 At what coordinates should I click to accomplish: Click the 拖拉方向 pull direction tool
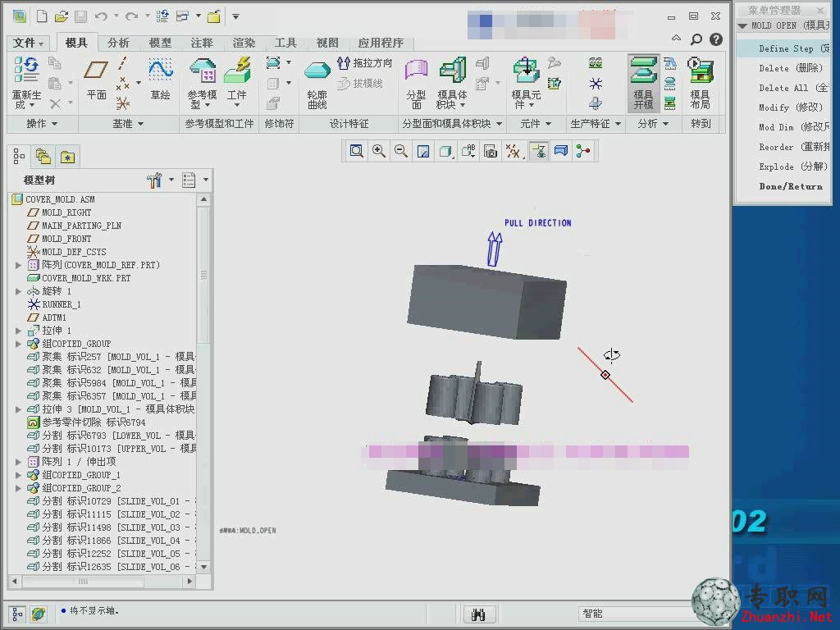[365, 63]
